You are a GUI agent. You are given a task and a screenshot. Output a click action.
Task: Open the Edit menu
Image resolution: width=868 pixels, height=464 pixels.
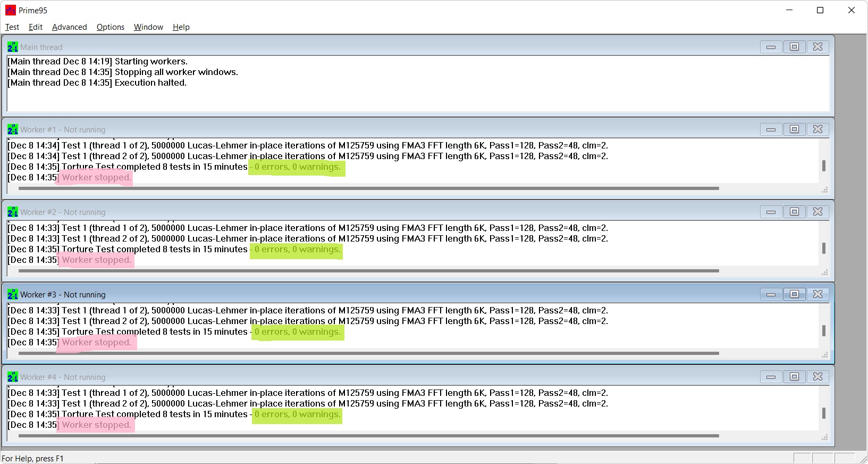click(36, 27)
